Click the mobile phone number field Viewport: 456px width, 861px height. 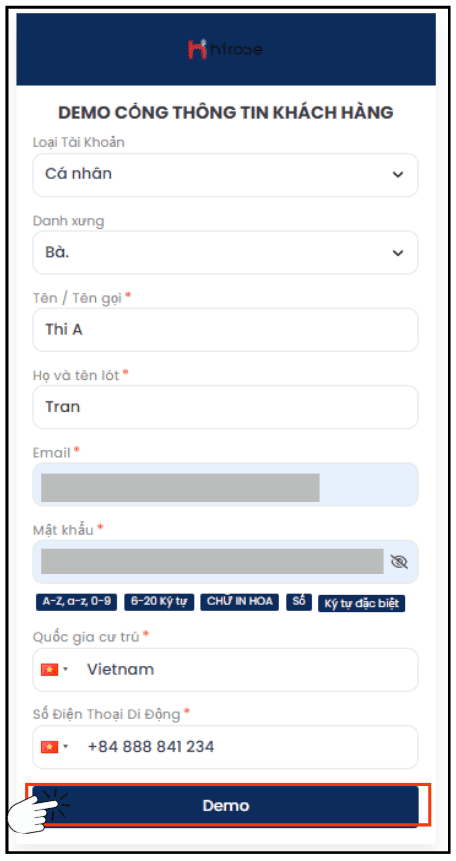[x=225, y=747]
